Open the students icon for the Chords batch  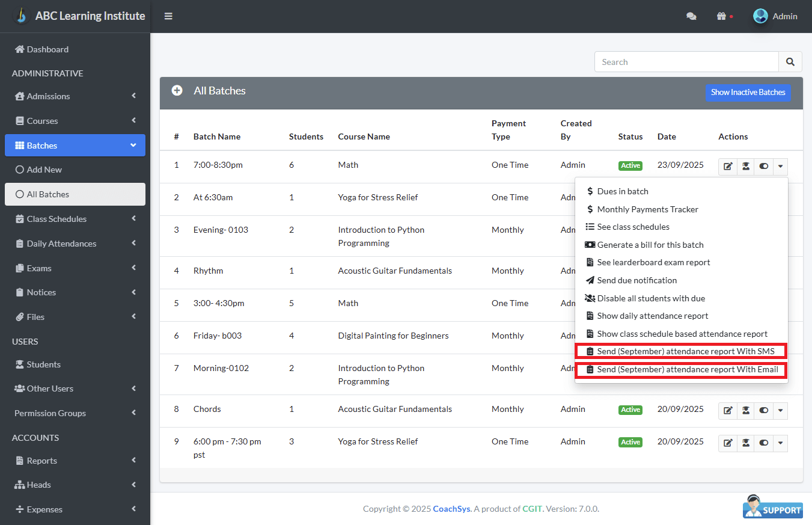(x=746, y=411)
